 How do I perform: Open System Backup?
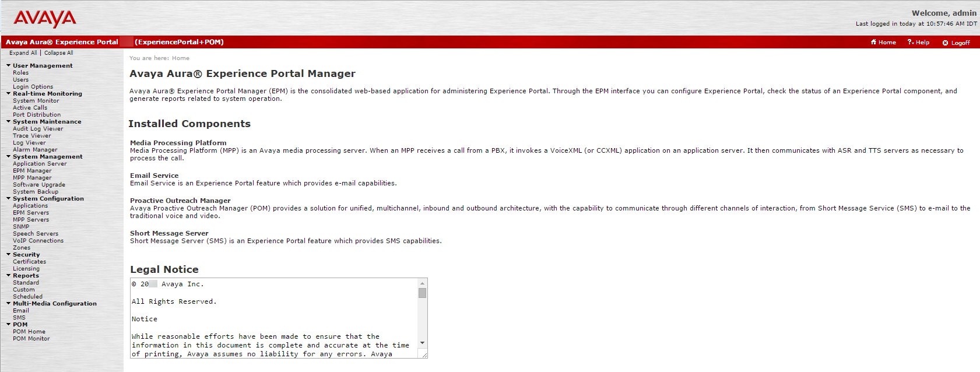click(x=36, y=192)
